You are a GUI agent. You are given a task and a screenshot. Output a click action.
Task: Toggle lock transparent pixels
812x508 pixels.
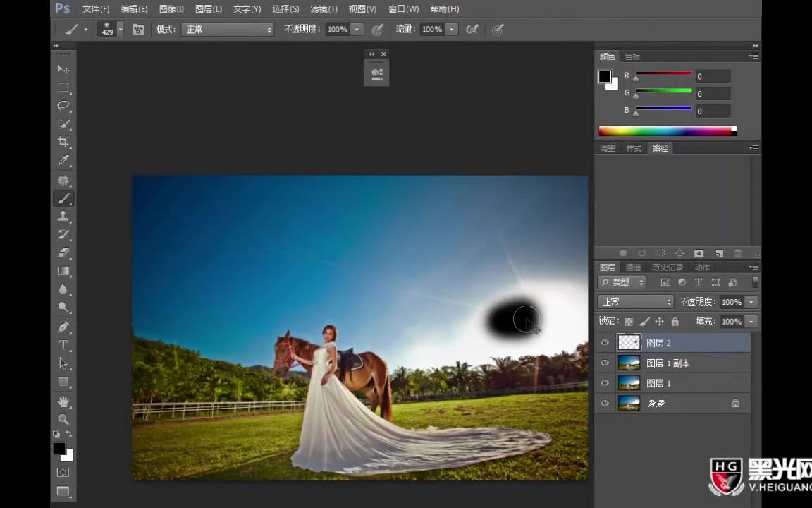pyautogui.click(x=629, y=322)
